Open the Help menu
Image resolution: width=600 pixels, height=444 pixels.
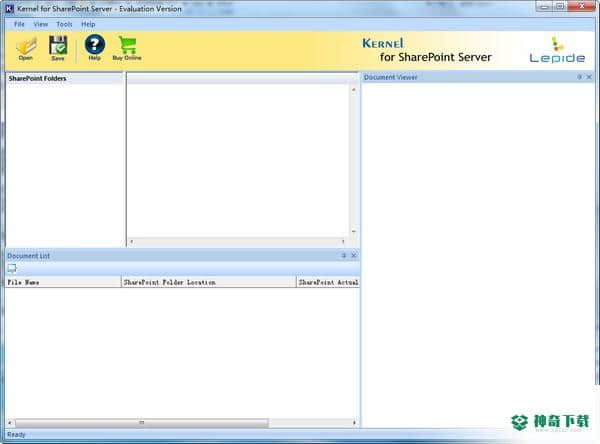88,24
